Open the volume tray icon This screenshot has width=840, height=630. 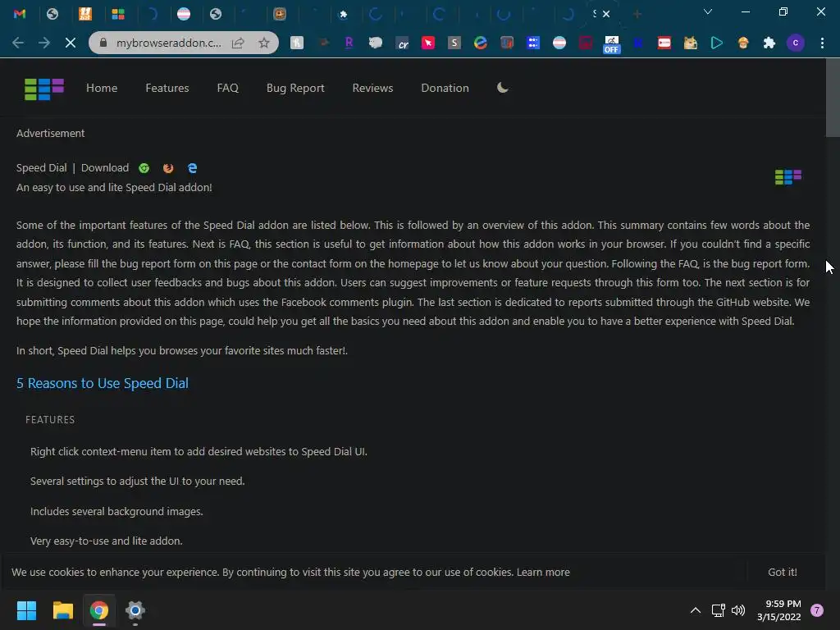point(738,610)
